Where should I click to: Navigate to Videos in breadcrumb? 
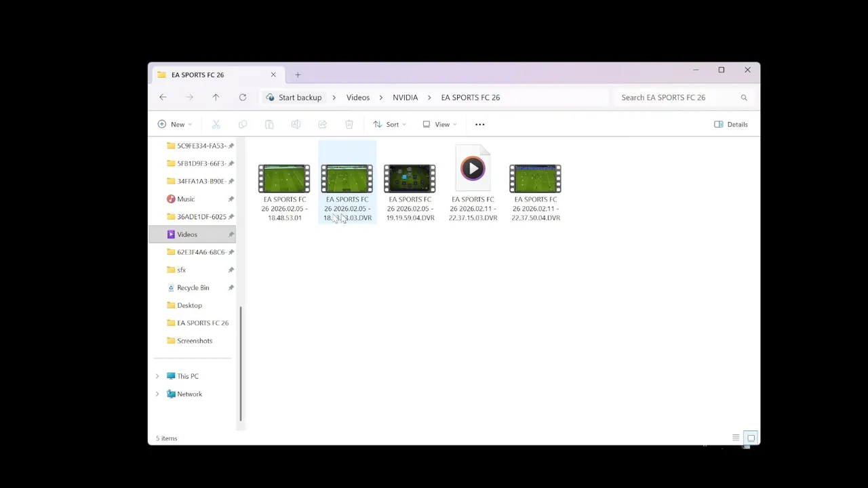(x=358, y=98)
